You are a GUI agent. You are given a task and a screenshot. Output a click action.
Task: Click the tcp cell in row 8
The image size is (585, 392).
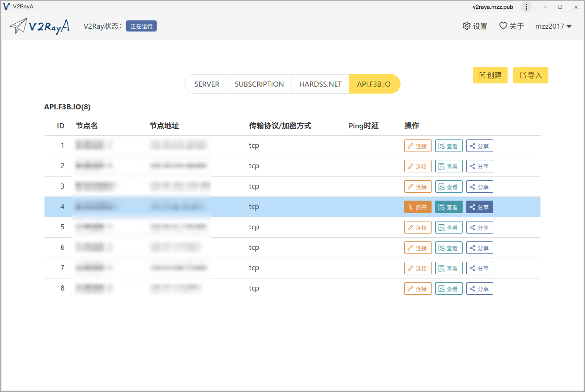point(254,288)
